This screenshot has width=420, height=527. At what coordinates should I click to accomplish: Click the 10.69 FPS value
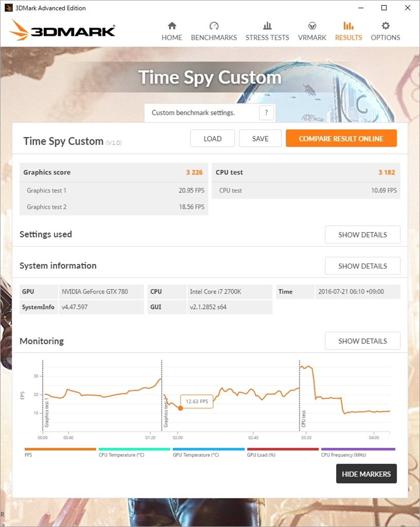click(383, 190)
